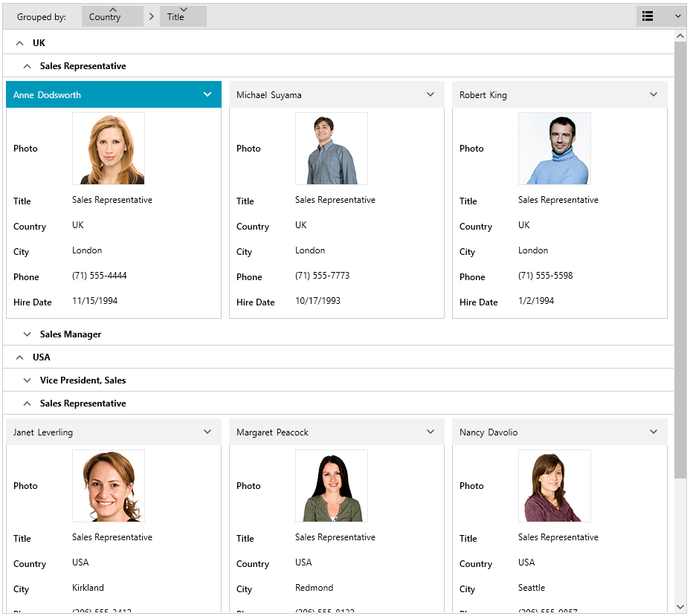The image size is (690, 616).
Task: Click London in Anne Dodsworth's card
Action: (x=87, y=250)
